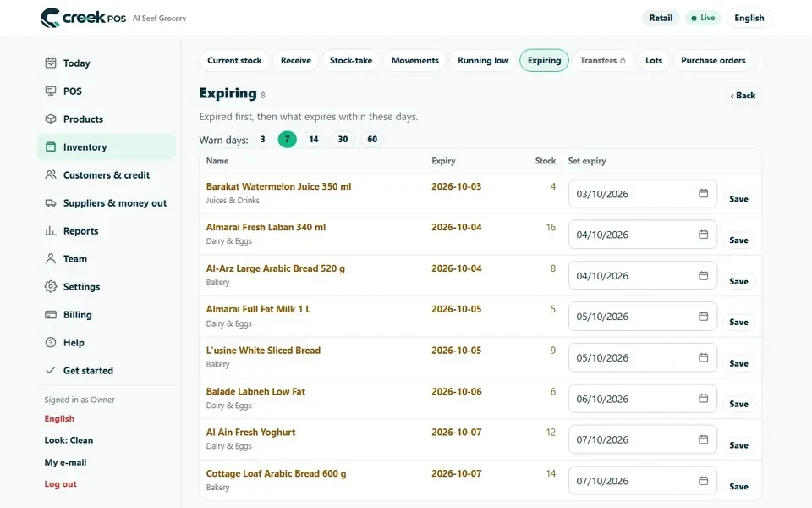Open date picker icon for Cottage Loaf Arabic Bread
Image resolution: width=812 pixels, height=508 pixels.
703,481
